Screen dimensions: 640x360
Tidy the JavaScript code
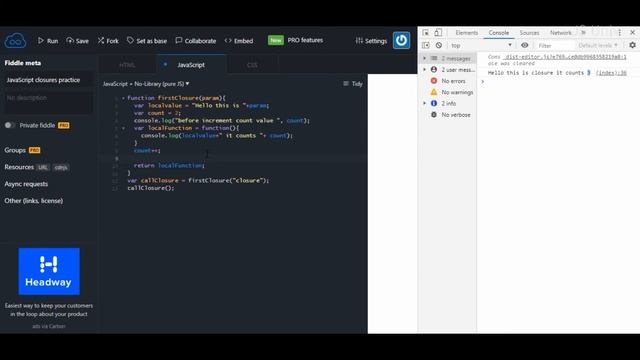coord(353,84)
